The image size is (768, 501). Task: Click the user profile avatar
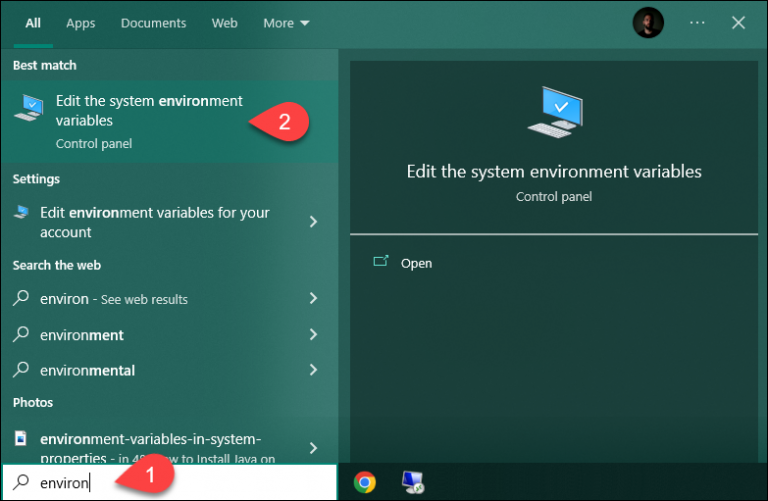[648, 23]
